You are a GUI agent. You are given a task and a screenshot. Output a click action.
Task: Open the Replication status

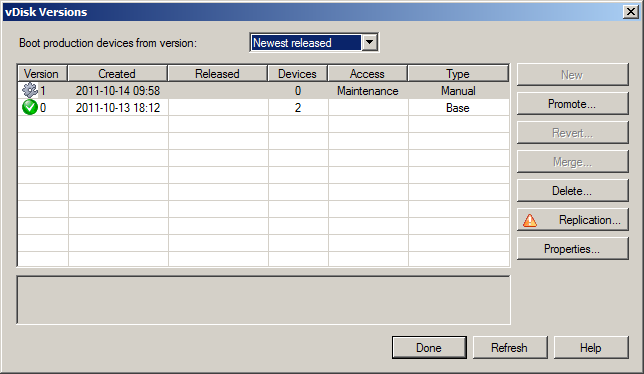click(573, 220)
